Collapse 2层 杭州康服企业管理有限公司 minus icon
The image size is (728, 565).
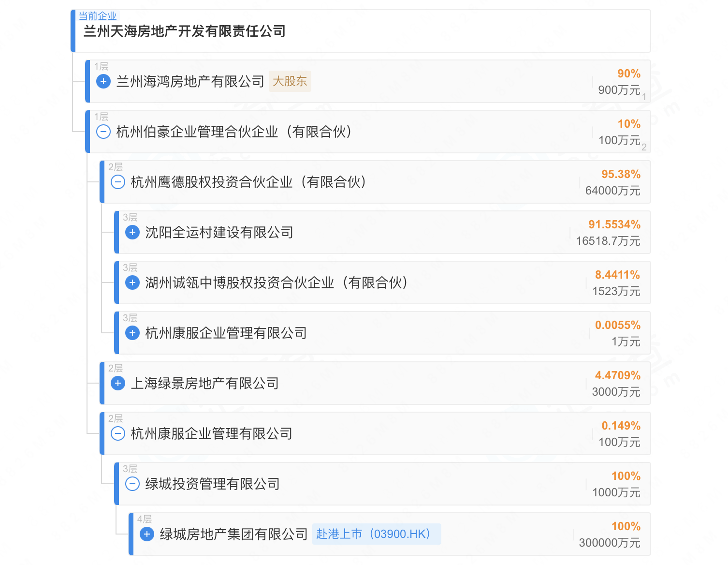point(118,433)
